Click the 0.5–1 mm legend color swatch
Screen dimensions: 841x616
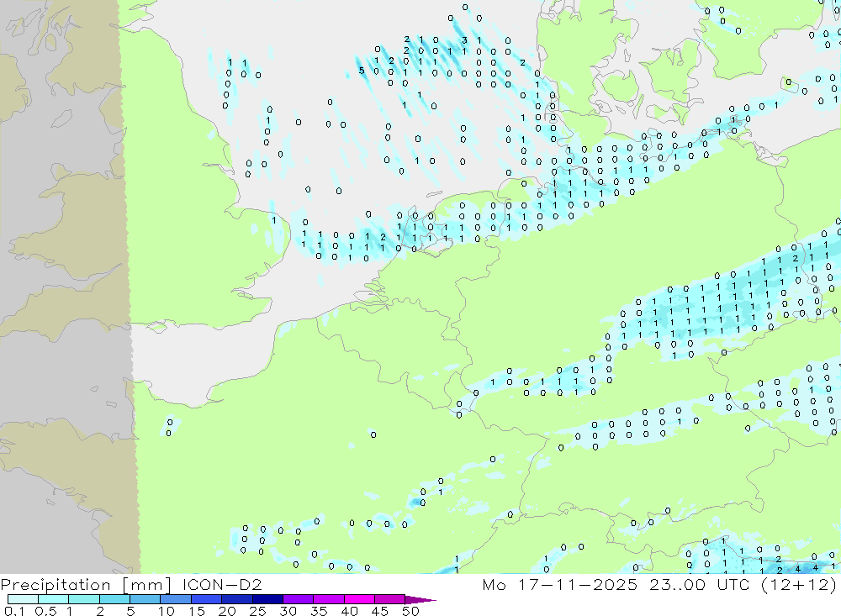coord(54,599)
